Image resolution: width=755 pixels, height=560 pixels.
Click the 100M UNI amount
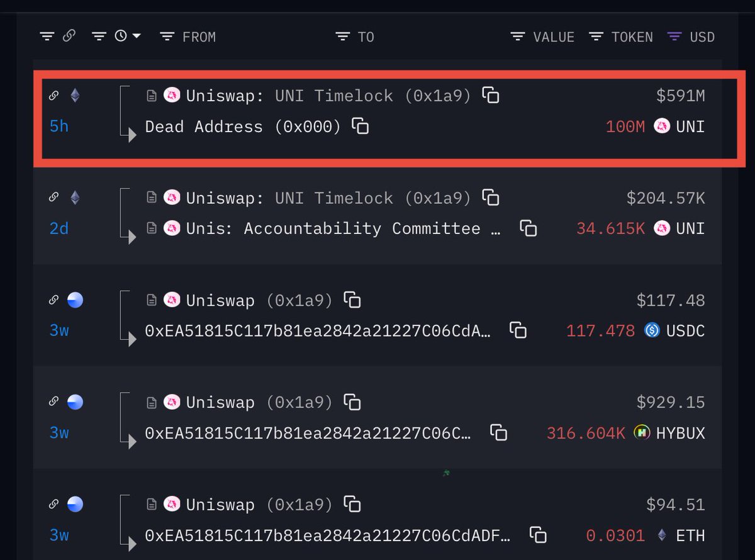point(625,126)
